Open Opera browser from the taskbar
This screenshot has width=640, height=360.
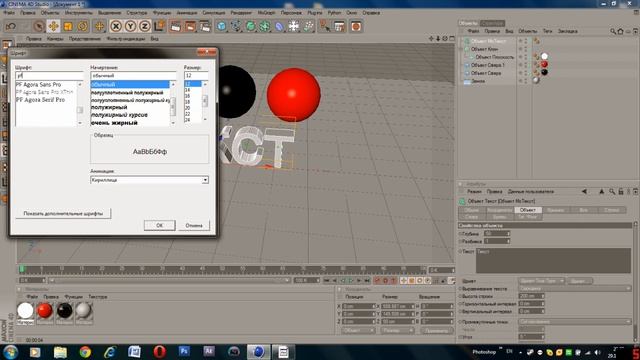tap(160, 351)
